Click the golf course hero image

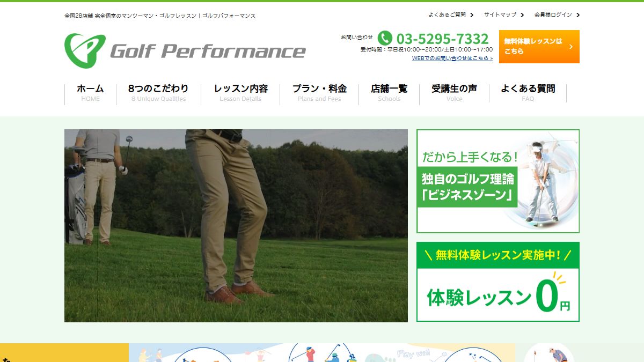click(x=236, y=226)
